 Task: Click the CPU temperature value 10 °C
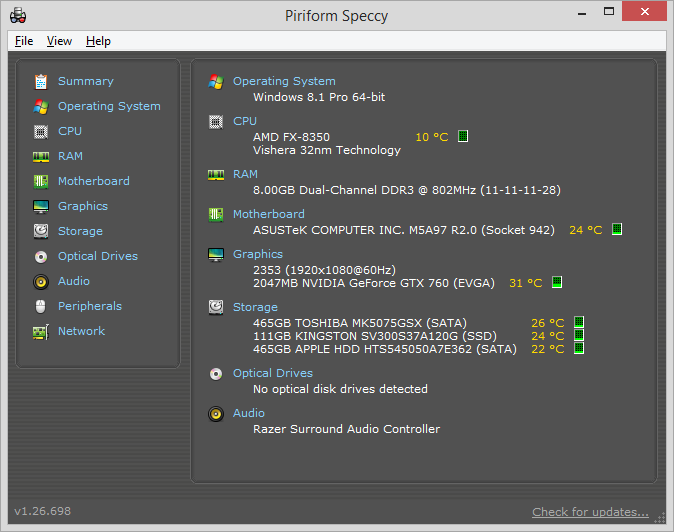[x=432, y=137]
